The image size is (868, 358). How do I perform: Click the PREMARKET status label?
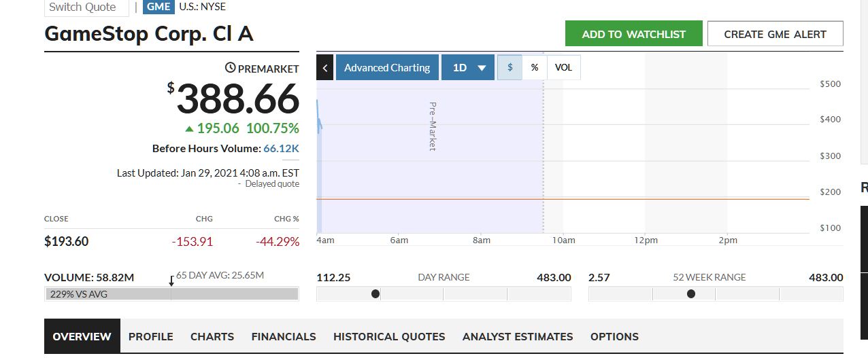pyautogui.click(x=268, y=69)
